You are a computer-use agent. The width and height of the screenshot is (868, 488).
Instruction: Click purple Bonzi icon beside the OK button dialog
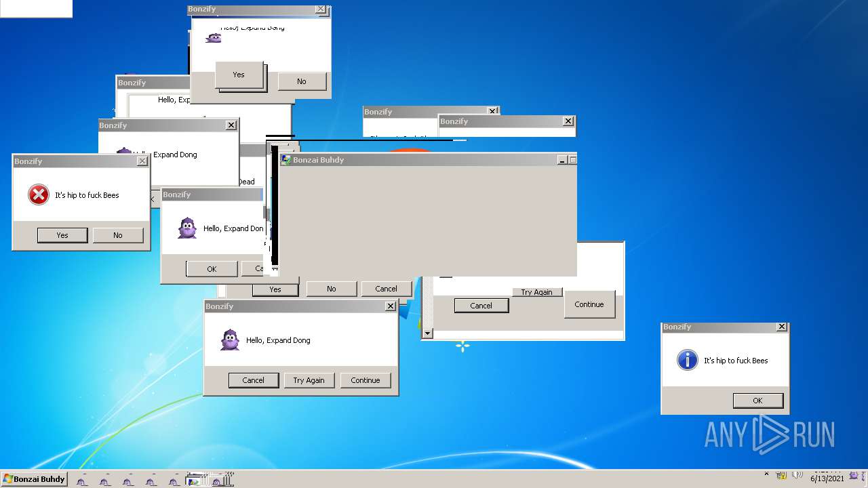(x=187, y=228)
